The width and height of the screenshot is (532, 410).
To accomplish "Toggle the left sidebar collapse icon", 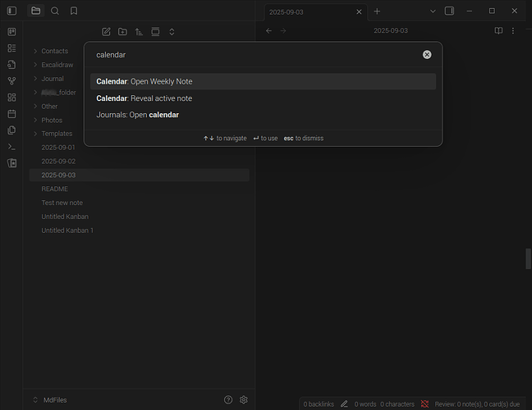I will tap(11, 11).
